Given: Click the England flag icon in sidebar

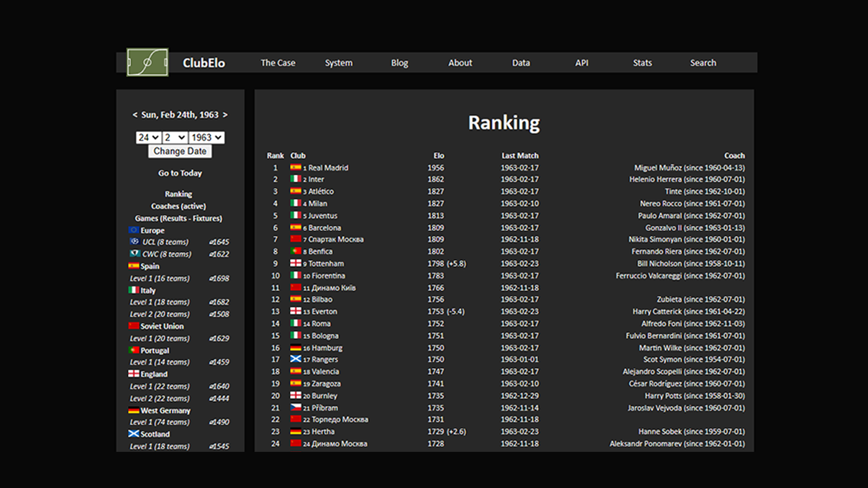Looking at the screenshot, I should (134, 374).
